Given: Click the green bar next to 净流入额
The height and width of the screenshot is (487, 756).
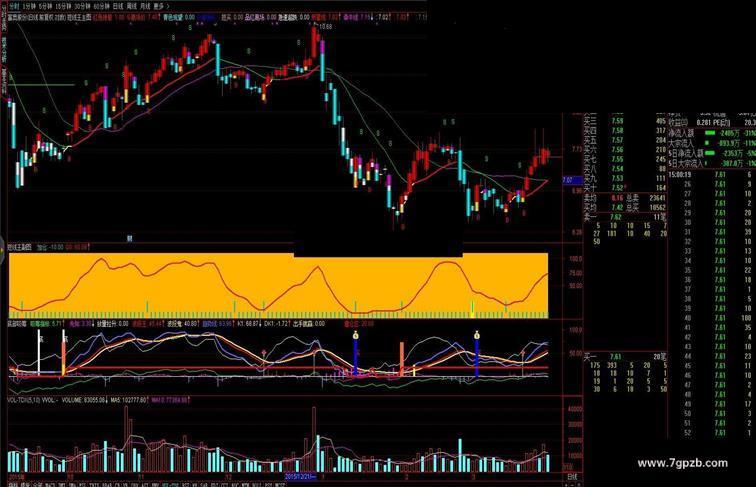Looking at the screenshot, I should tap(711, 133).
